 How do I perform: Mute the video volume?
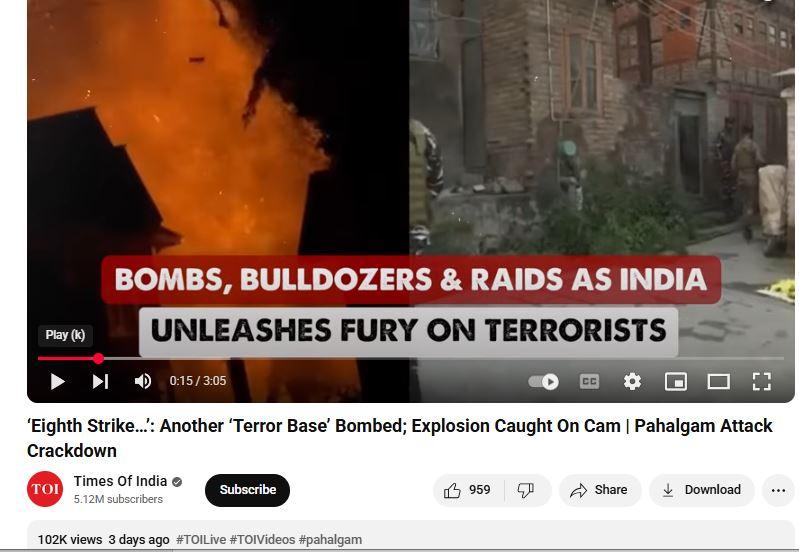[143, 381]
